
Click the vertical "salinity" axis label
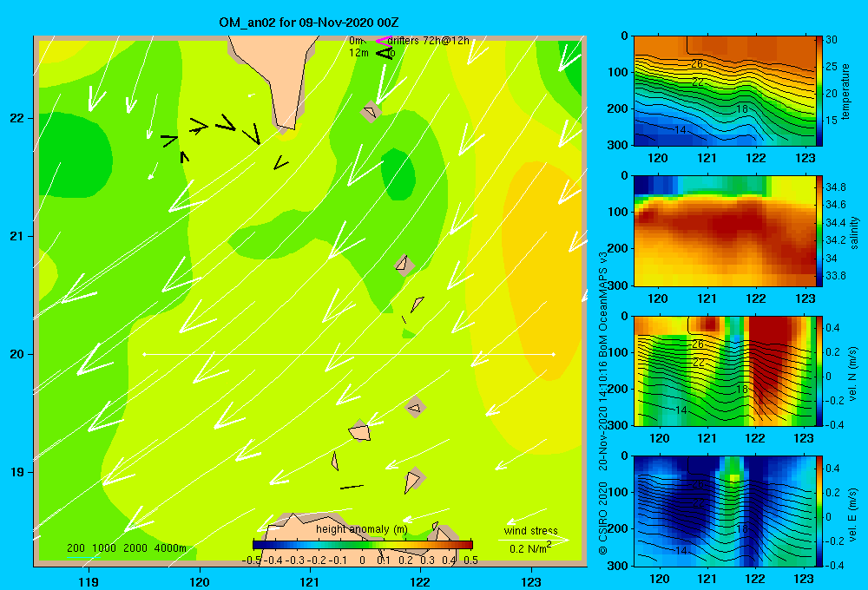(853, 233)
